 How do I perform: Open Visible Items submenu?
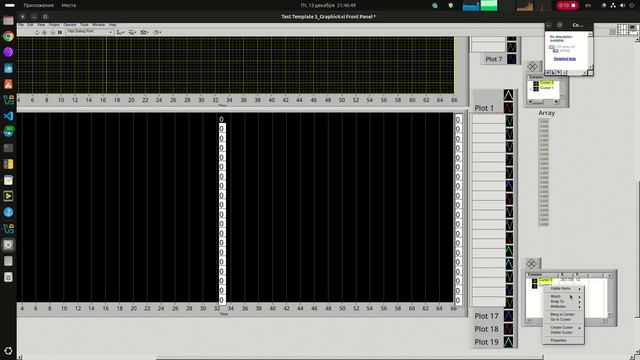tap(563, 289)
